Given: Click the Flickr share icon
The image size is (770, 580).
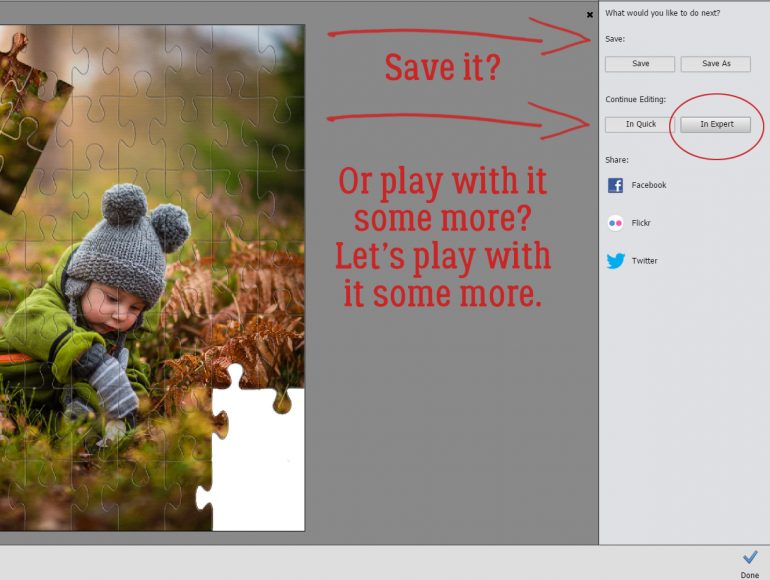Looking at the screenshot, I should tap(615, 223).
